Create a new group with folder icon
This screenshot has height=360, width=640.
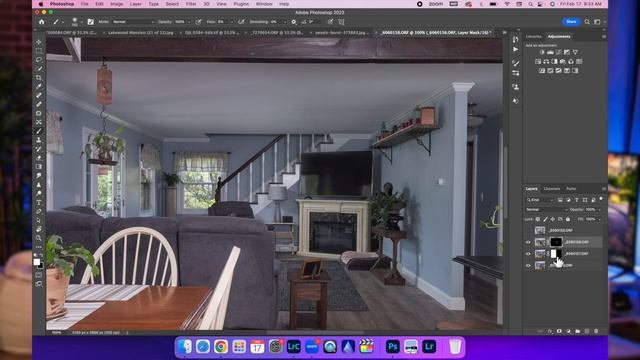click(578, 331)
